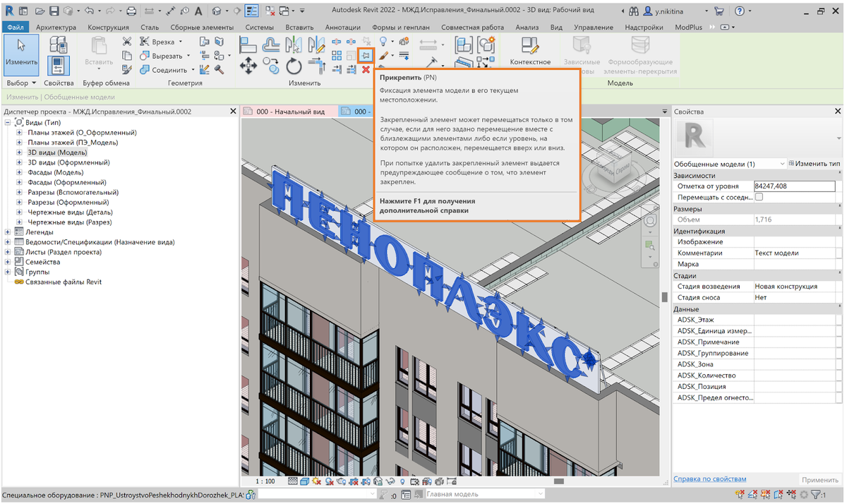Expand the 'Семейства' tree node

8,262
